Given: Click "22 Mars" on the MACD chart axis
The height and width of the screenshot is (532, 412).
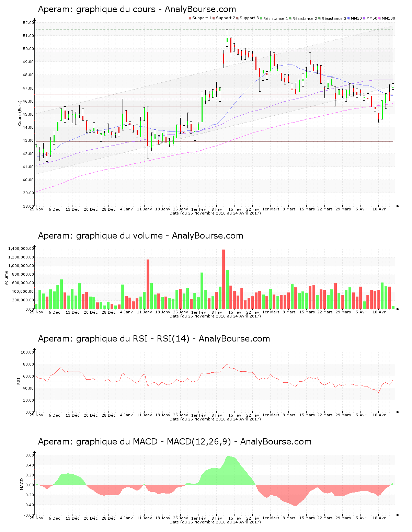Looking at the screenshot, I should 325,518.
